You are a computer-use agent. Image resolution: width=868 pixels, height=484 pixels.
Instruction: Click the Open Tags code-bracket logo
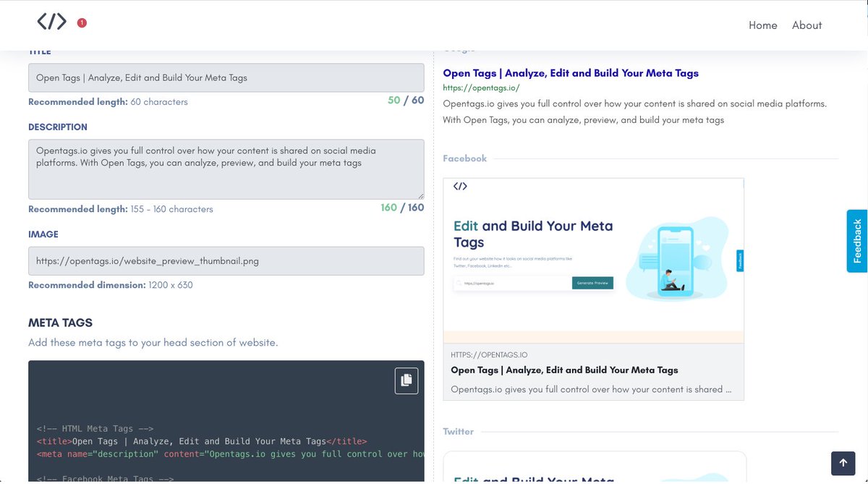pyautogui.click(x=52, y=22)
